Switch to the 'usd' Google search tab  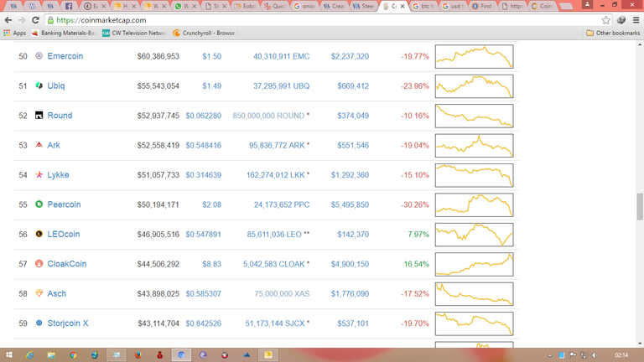pos(453,6)
